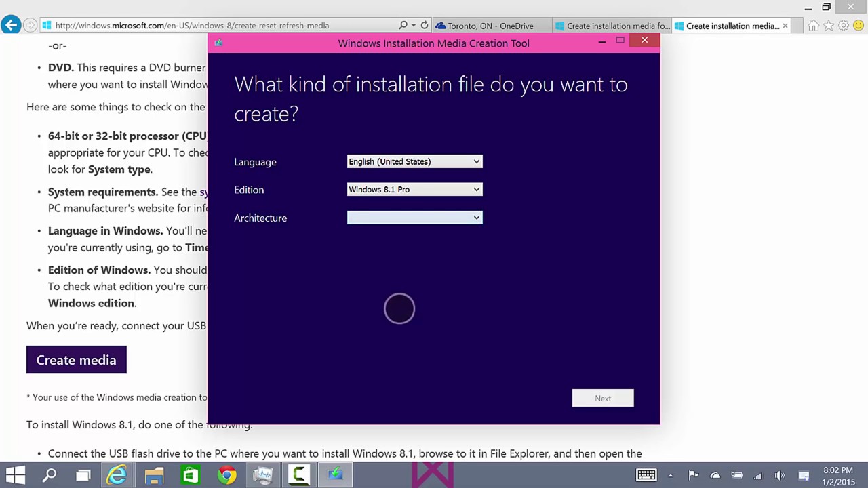Click 'Windows edition.' bold text on webpage
Screen dimensions: 868x488
[92, 303]
